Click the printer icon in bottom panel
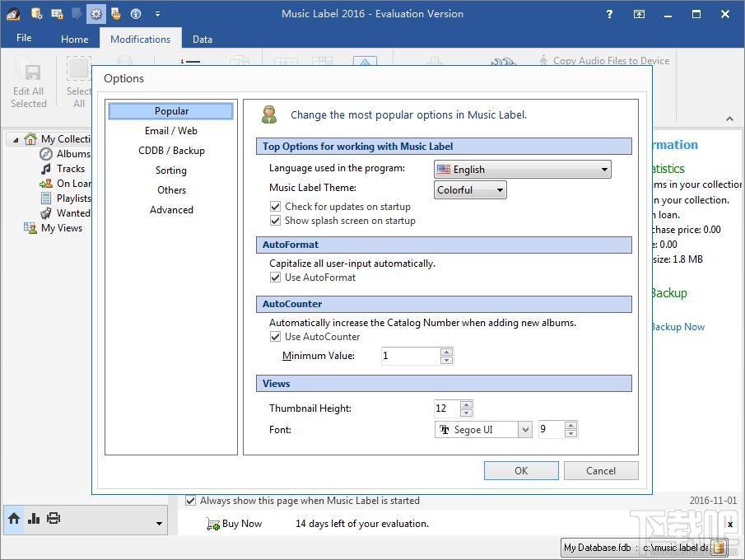 coord(54,518)
